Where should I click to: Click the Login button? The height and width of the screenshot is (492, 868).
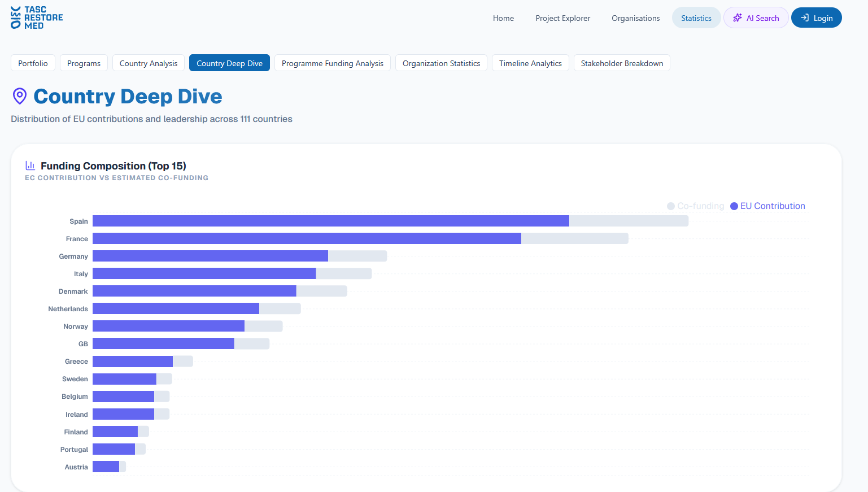pos(817,18)
